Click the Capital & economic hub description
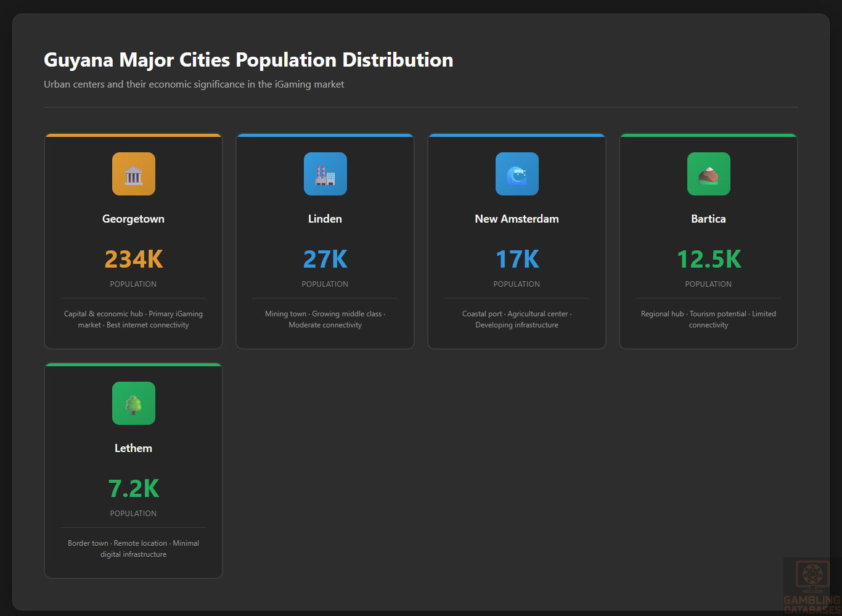 [x=134, y=319]
